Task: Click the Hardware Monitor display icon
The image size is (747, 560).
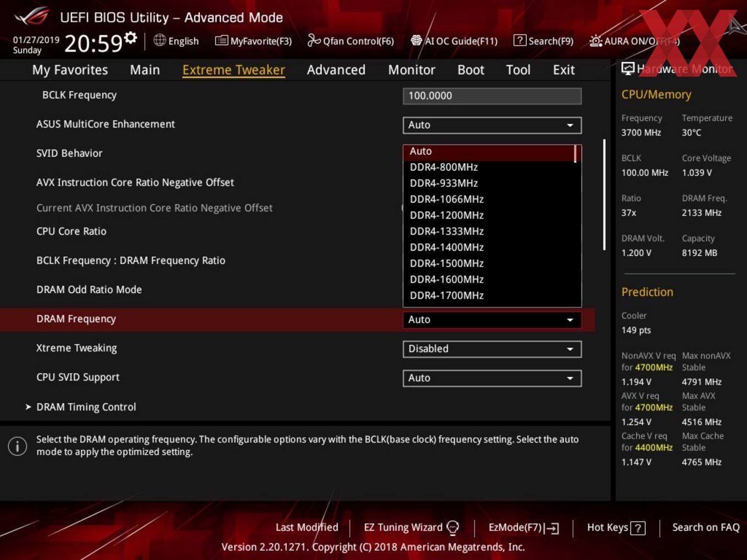Action: (x=628, y=68)
